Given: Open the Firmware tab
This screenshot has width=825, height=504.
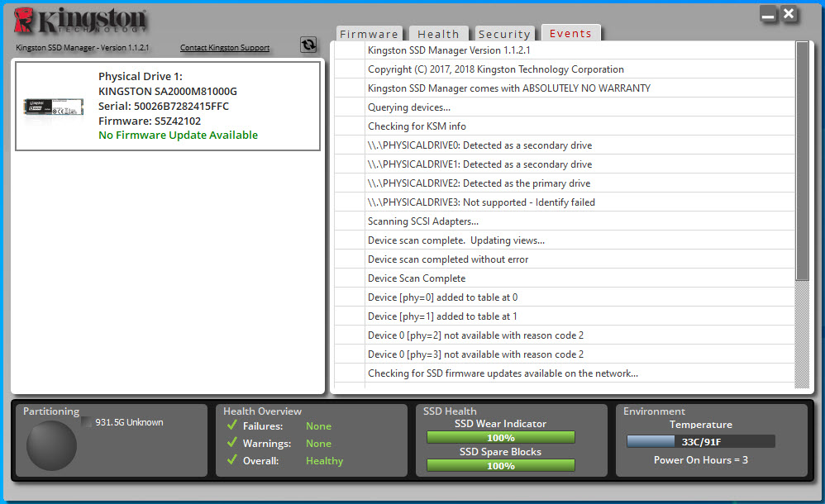Looking at the screenshot, I should (370, 34).
